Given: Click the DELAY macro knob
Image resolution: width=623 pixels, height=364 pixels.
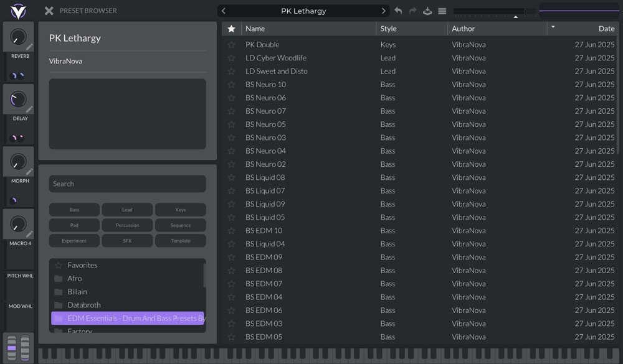Looking at the screenshot, I should [17, 99].
